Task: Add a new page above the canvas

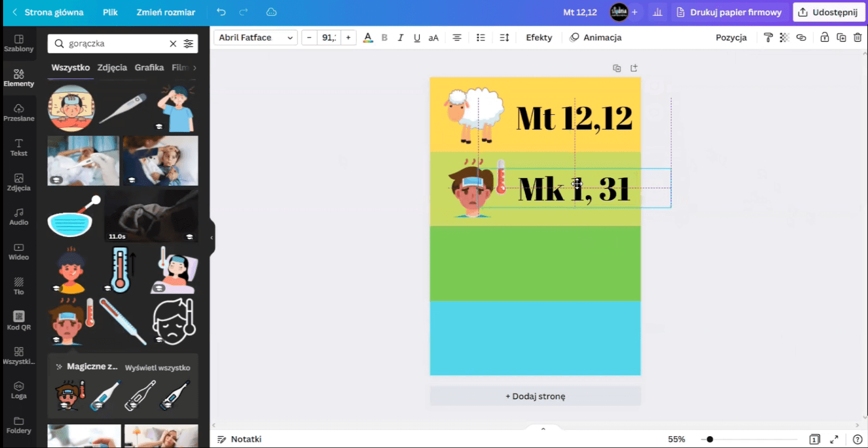Action: [634, 68]
